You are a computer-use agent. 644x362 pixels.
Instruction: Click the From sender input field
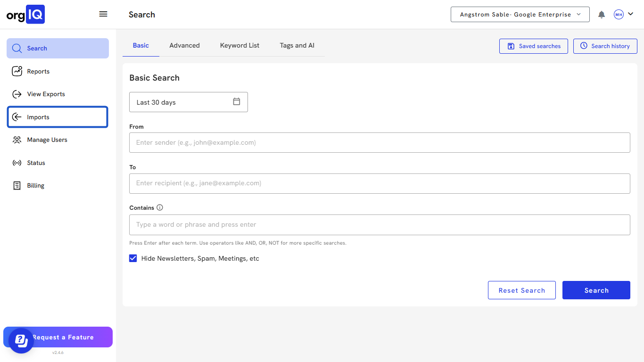click(x=379, y=142)
